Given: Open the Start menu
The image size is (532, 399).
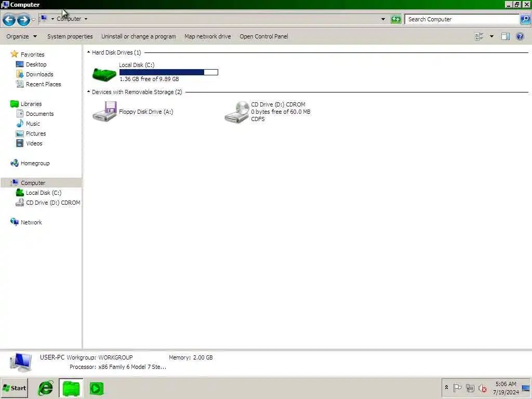Looking at the screenshot, I should pyautogui.click(x=14, y=388).
